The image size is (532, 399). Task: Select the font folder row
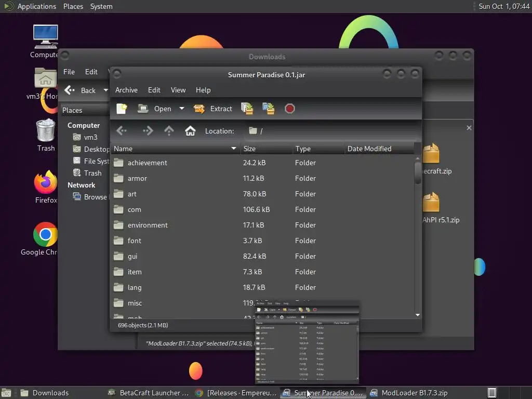pyautogui.click(x=262, y=241)
